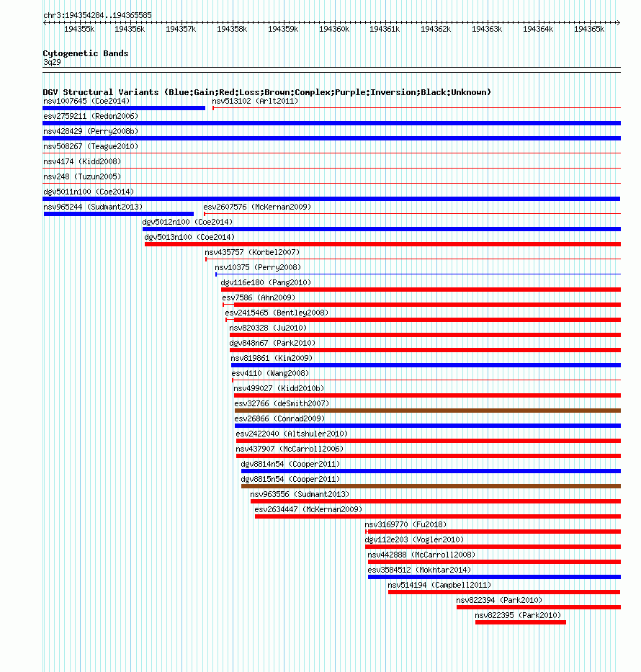Viewport: 641px width, 672px height.
Task: Click esv3584512 (Mokhtar2014) label
Action: 419,570
